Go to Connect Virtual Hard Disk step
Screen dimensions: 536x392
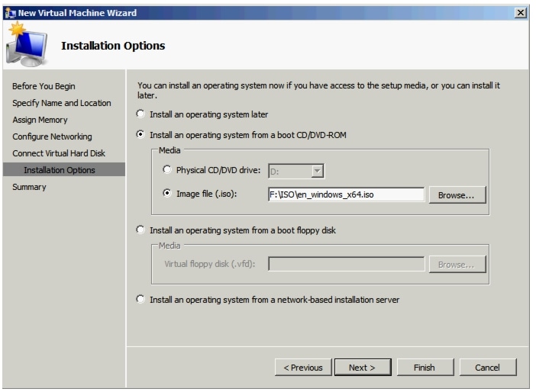point(59,153)
